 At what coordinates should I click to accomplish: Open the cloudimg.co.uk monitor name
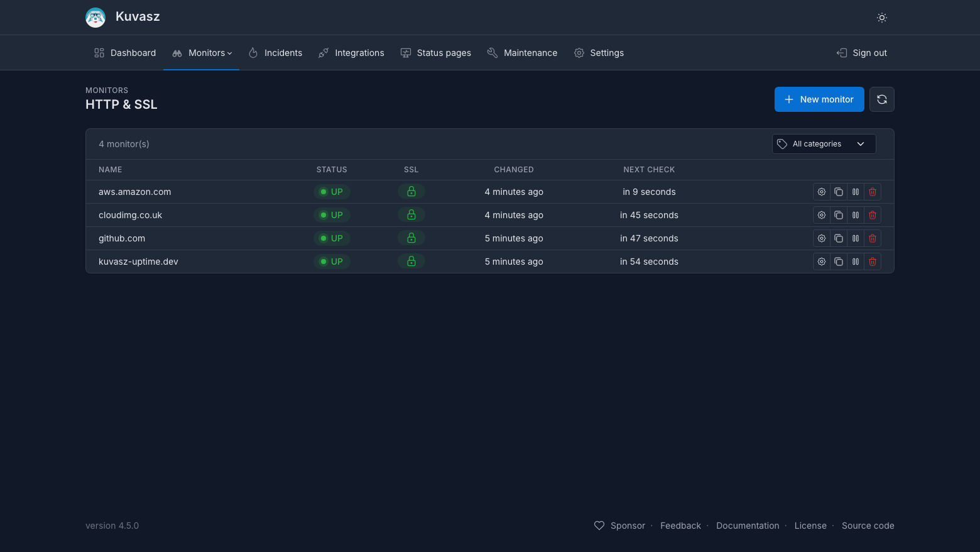pyautogui.click(x=131, y=215)
